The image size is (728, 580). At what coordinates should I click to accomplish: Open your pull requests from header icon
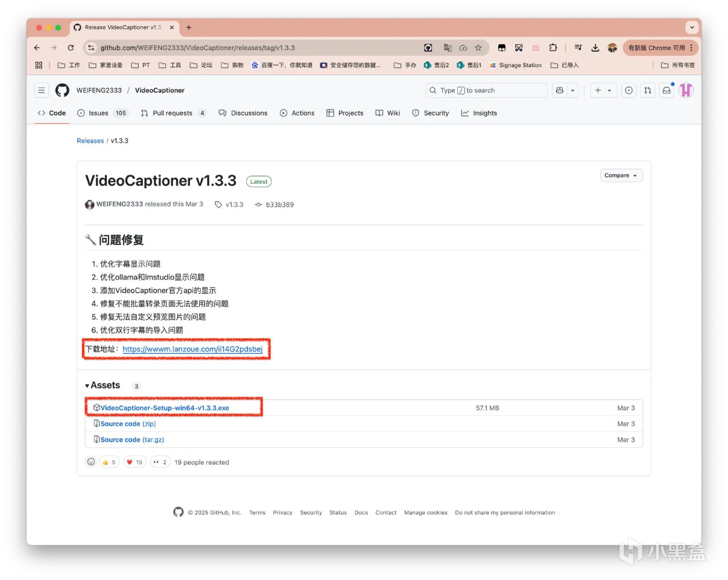[647, 91]
